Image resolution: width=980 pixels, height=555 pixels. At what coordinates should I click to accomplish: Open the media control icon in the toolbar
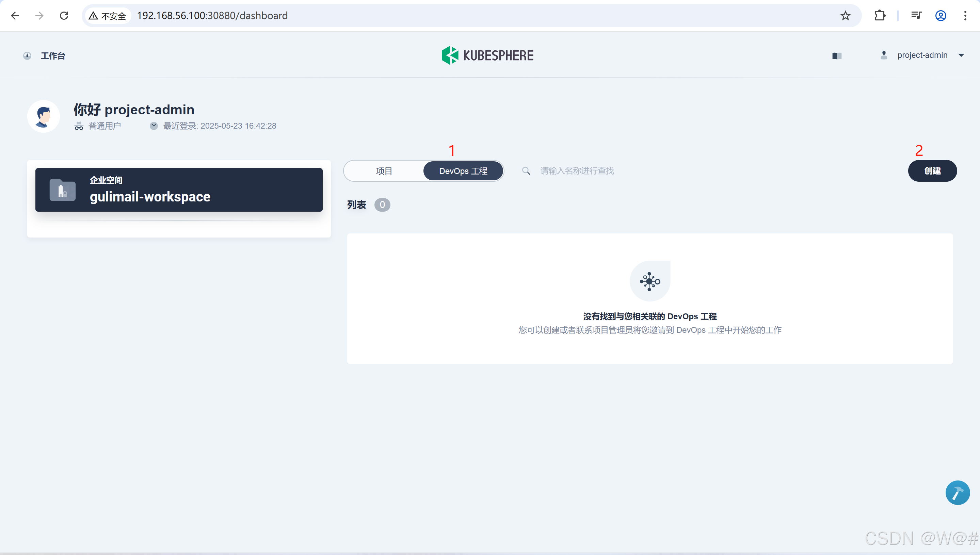click(916, 16)
